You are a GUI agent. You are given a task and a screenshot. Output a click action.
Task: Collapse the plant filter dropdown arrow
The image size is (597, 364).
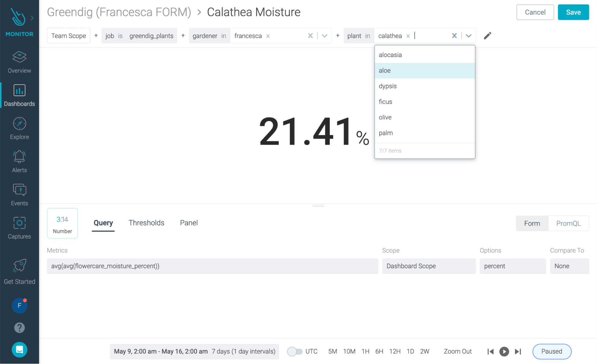pos(468,36)
